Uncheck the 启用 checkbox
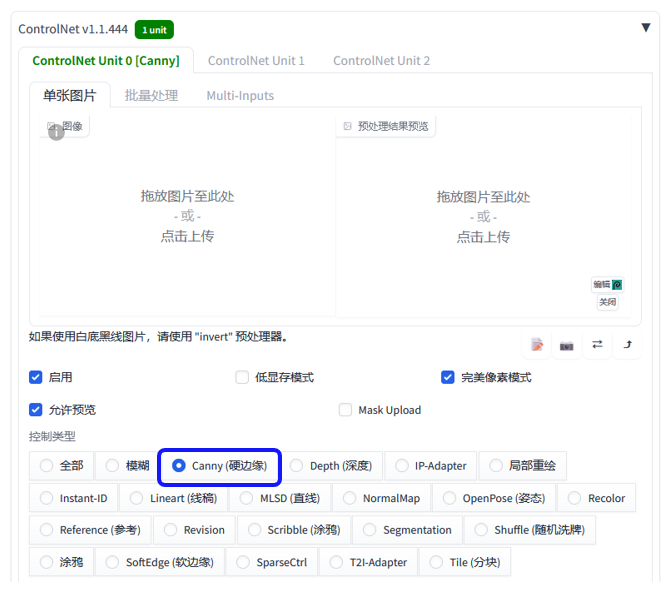Viewport: 669px width, 611px height. pos(35,377)
